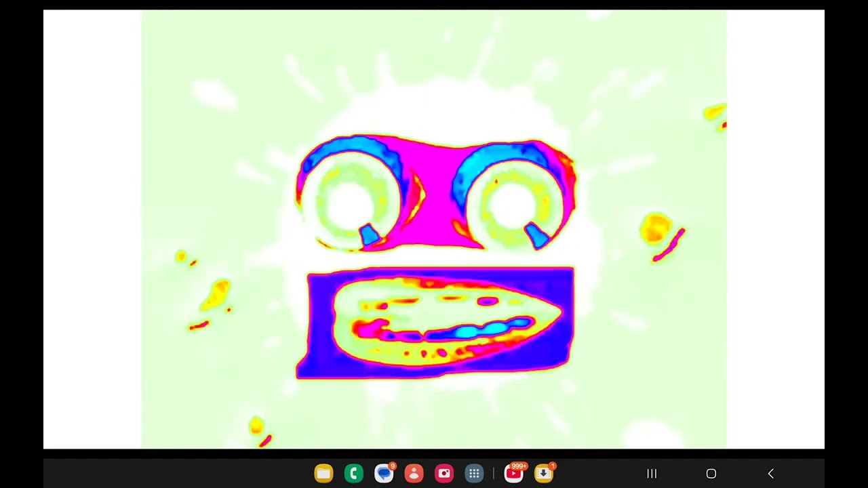Open the My Files folder app

pyautogui.click(x=323, y=474)
